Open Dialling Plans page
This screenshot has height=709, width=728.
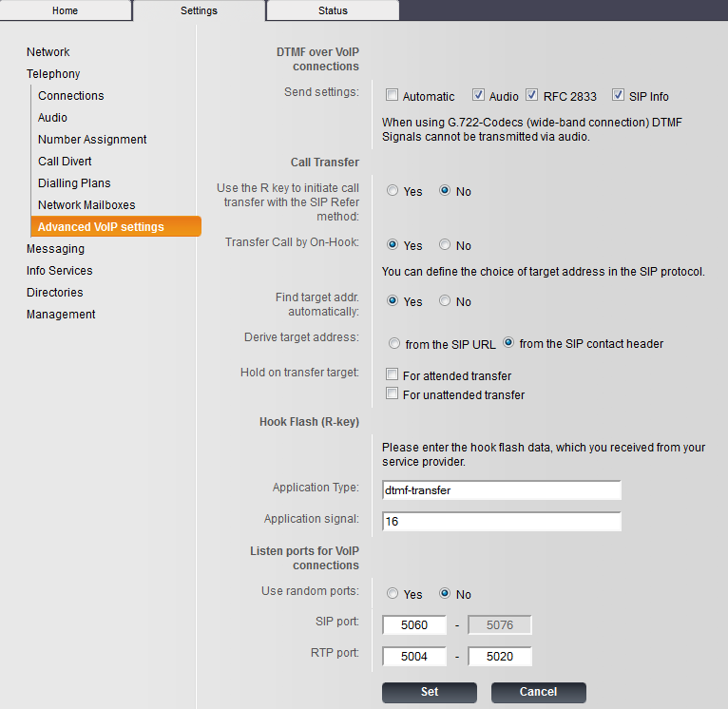click(74, 182)
